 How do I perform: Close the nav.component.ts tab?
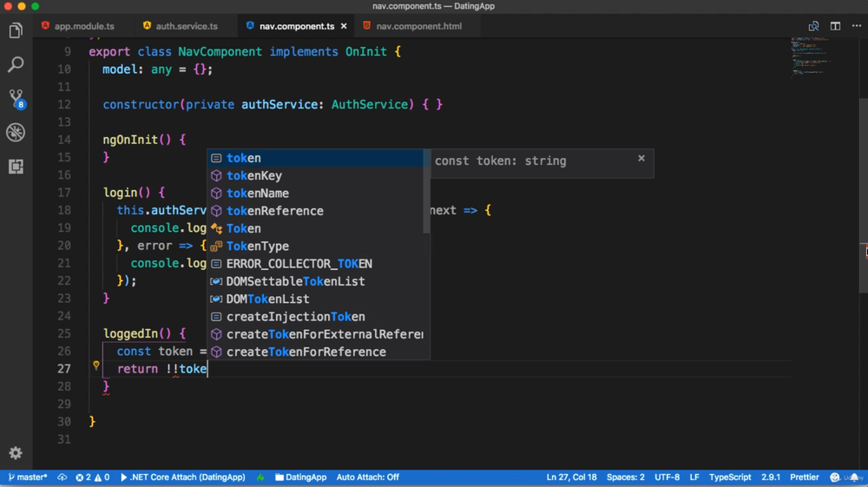click(344, 26)
